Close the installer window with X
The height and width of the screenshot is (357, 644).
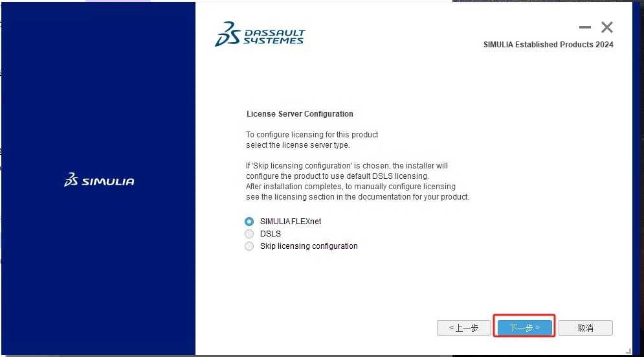pyautogui.click(x=607, y=28)
